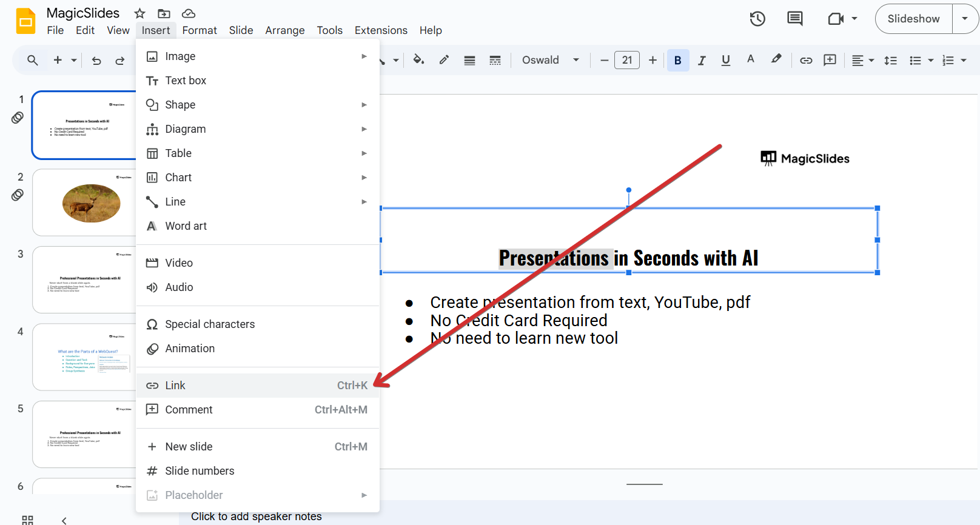Open border weight options
980x525 pixels.
tap(469, 60)
